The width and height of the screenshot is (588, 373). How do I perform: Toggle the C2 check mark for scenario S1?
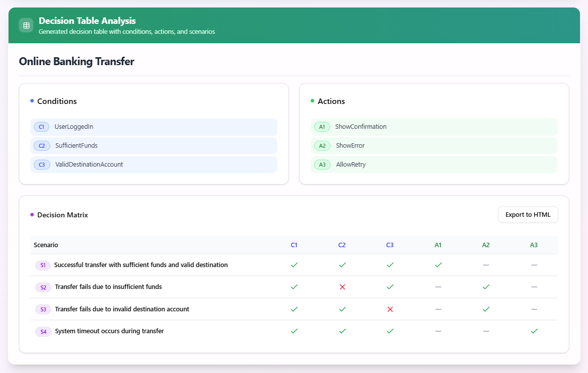342,265
